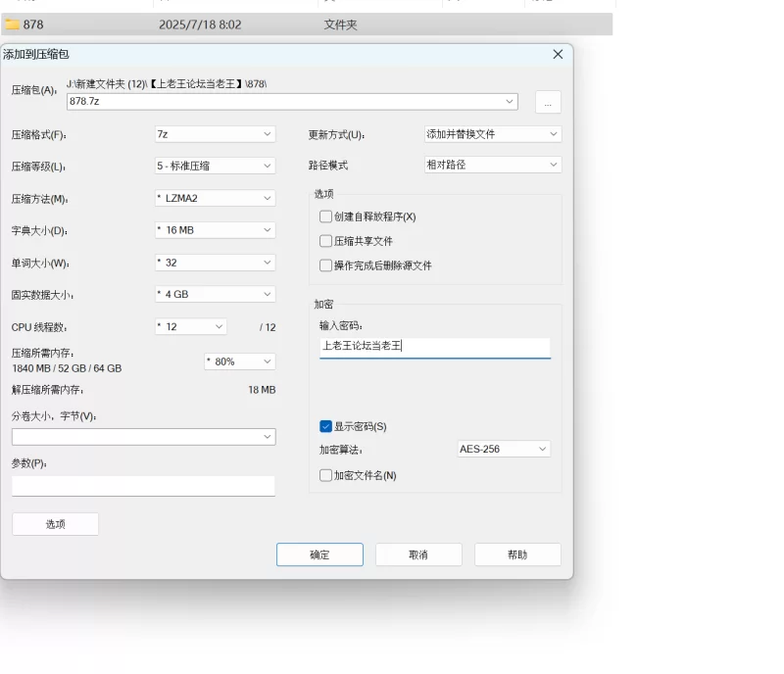Click the 878 folder icon in file list

pos(13,24)
